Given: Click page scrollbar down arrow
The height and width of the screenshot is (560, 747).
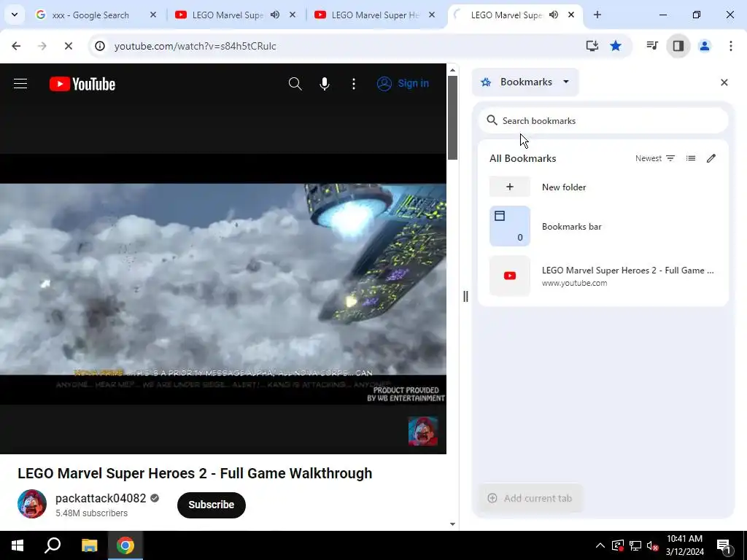Looking at the screenshot, I should (x=452, y=524).
